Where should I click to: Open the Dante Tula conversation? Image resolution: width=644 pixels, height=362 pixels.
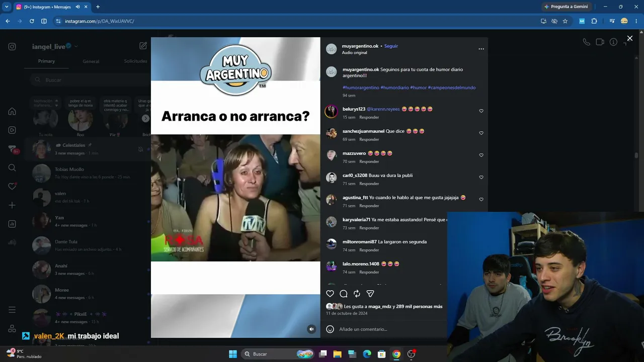(x=89, y=245)
